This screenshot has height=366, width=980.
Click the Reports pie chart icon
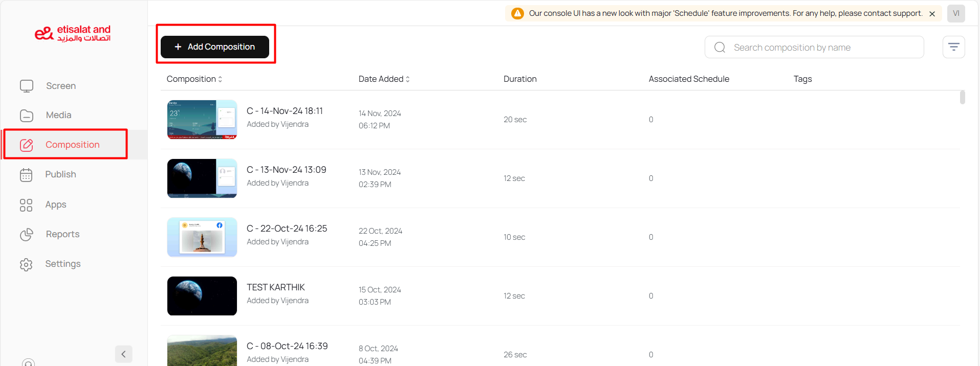27,235
